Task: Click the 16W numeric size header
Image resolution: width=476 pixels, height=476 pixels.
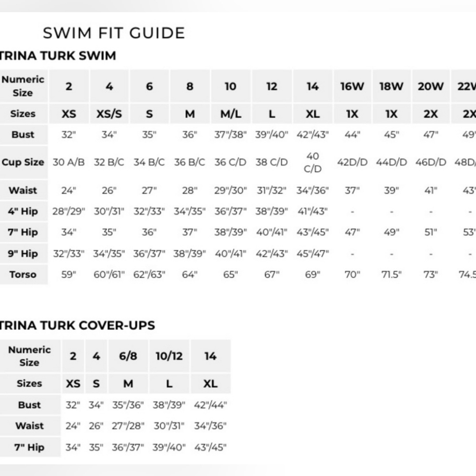Action: [352, 86]
